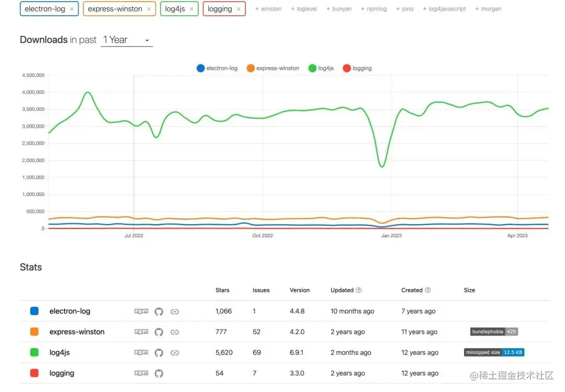Open minzipped size badge for log4js
The height and width of the screenshot is (392, 565).
tap(494, 352)
